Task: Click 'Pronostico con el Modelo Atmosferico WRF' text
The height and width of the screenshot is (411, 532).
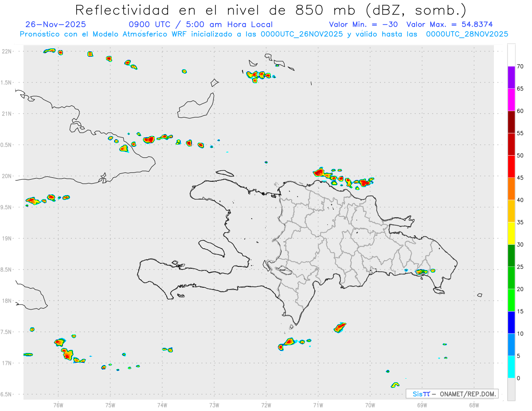Action: click(104, 34)
